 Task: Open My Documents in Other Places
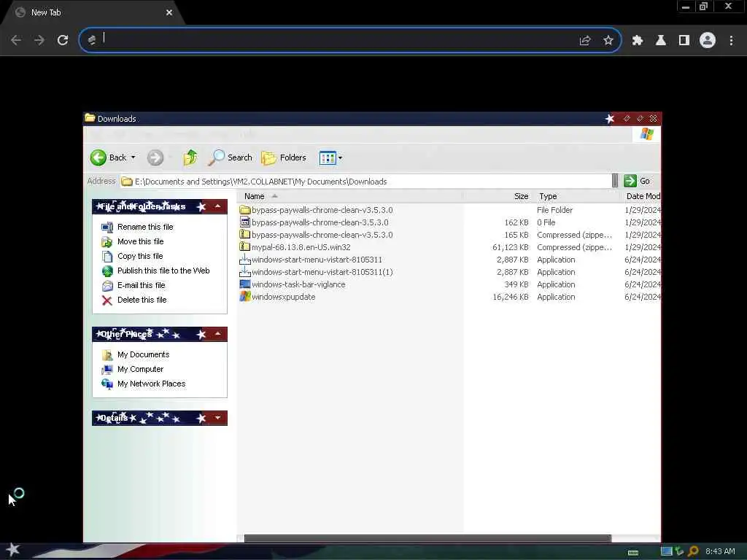tap(144, 355)
